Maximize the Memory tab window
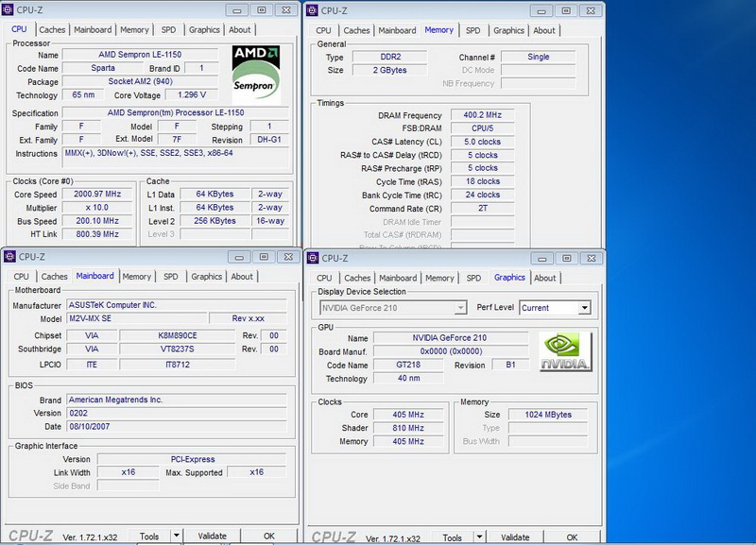This screenshot has width=756, height=545. tap(566, 10)
